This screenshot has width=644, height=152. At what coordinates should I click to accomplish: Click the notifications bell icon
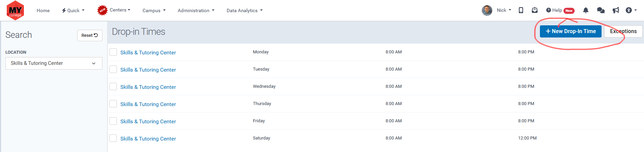pos(586,10)
